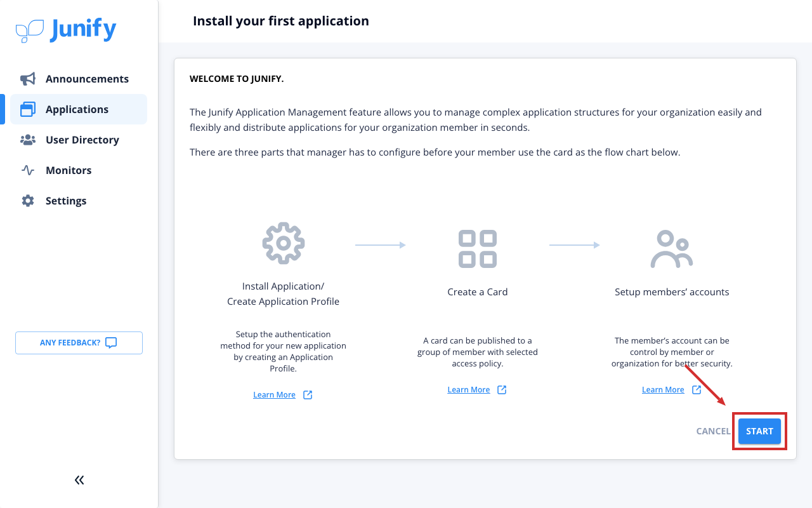This screenshot has width=812, height=508.
Task: Open external link icon under Install Application
Action: pos(308,395)
